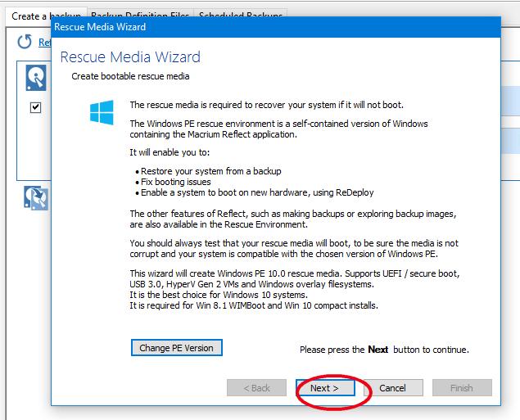Image resolution: width=520 pixels, height=420 pixels.
Task: Click the Next button in the wizard
Action: (x=325, y=387)
